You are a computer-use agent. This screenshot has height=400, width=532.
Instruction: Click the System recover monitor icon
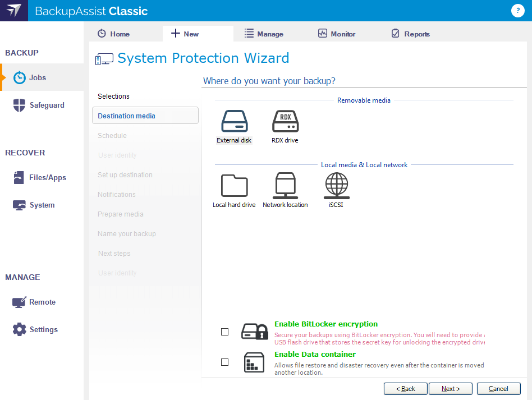click(x=19, y=205)
